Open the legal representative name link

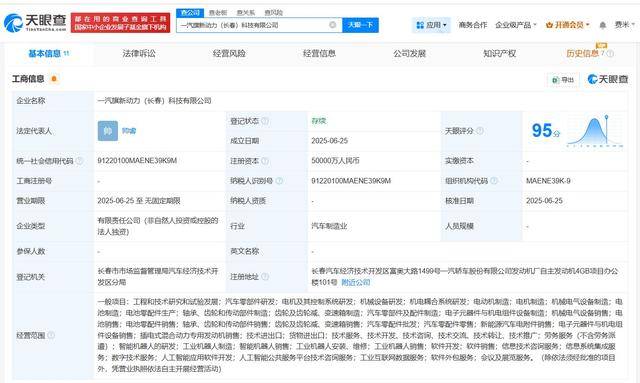pos(129,131)
